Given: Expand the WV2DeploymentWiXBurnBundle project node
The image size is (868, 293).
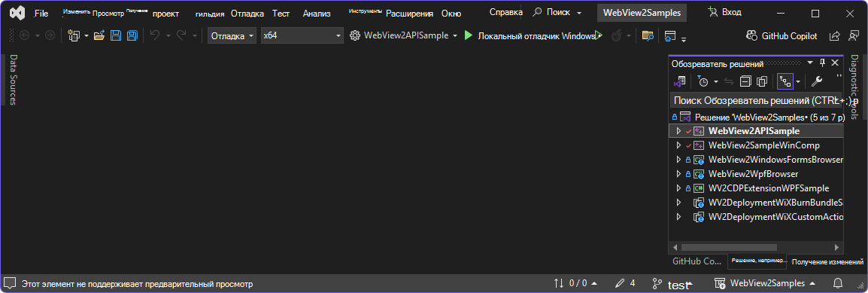Looking at the screenshot, I should tap(678, 203).
